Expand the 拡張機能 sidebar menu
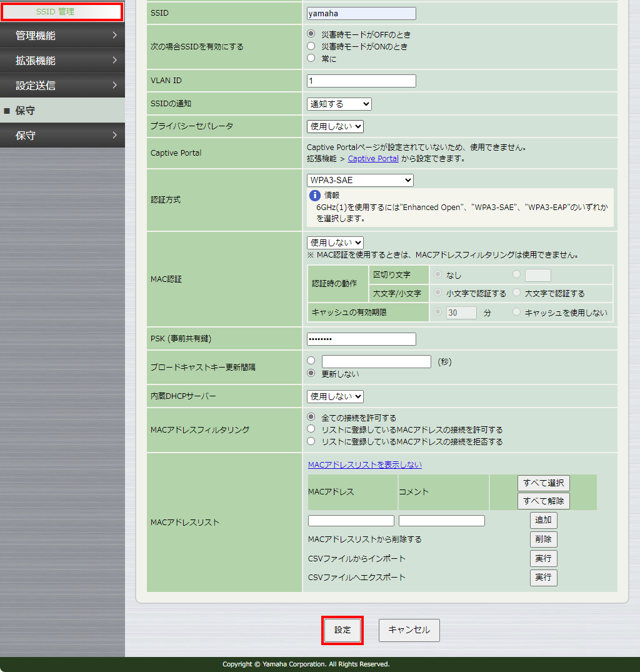This screenshot has height=672, width=640. (62, 61)
